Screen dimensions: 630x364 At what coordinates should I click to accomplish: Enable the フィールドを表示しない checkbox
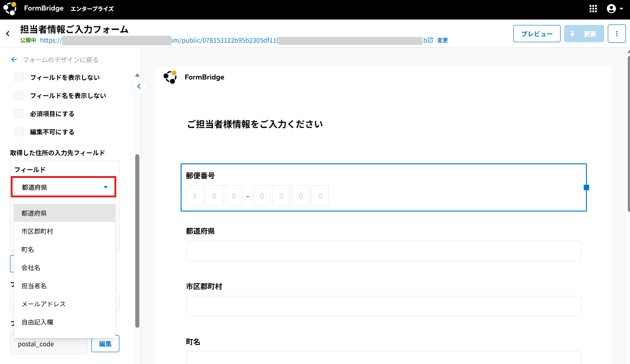coord(19,78)
